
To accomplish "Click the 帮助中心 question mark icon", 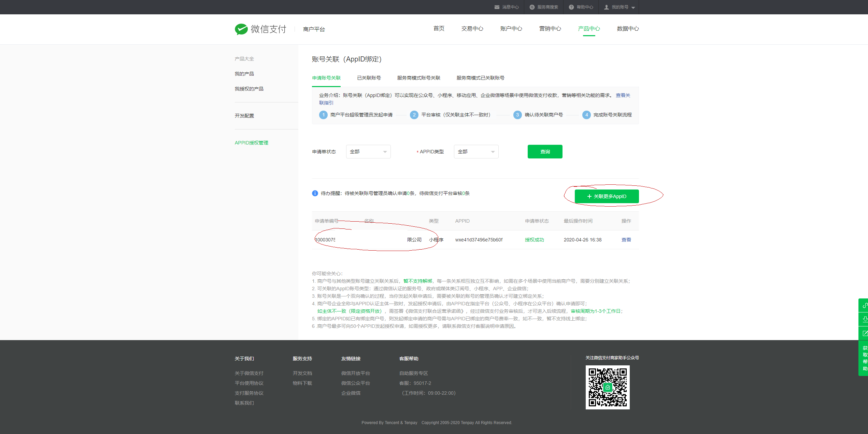I will [571, 7].
